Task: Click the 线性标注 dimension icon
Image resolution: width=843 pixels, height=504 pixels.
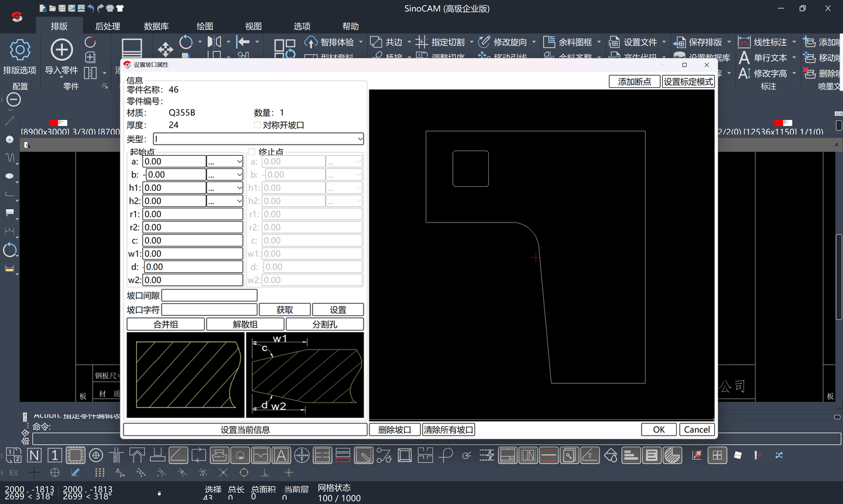Action: pos(744,42)
